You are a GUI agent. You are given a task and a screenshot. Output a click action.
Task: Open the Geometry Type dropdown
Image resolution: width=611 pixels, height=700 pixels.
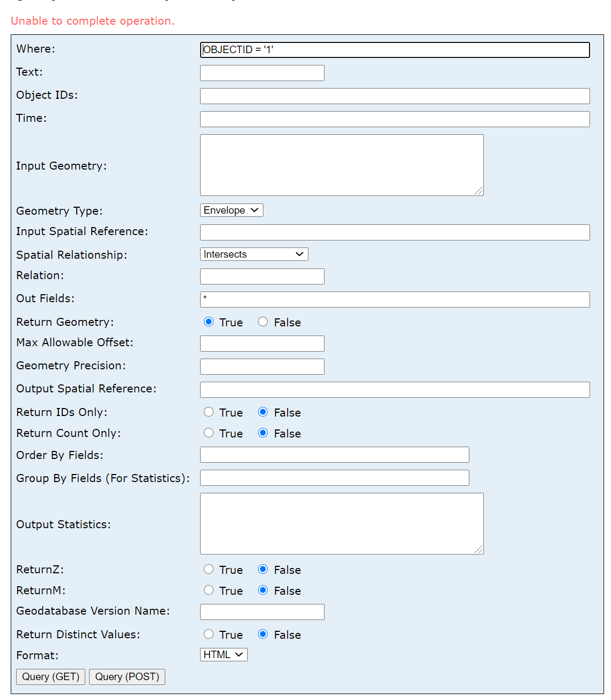tap(232, 210)
